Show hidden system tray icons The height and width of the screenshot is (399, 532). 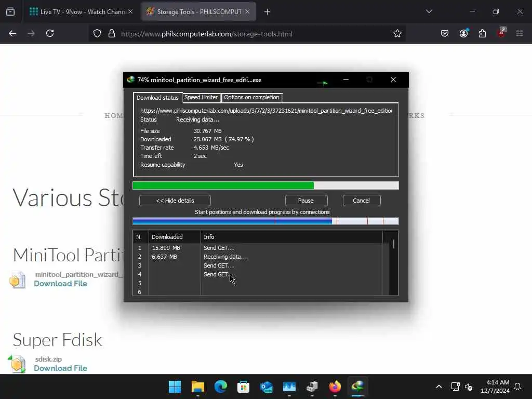438,387
